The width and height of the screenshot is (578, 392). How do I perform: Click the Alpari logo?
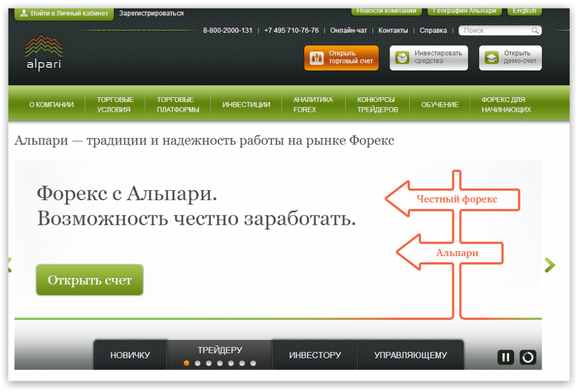(44, 52)
